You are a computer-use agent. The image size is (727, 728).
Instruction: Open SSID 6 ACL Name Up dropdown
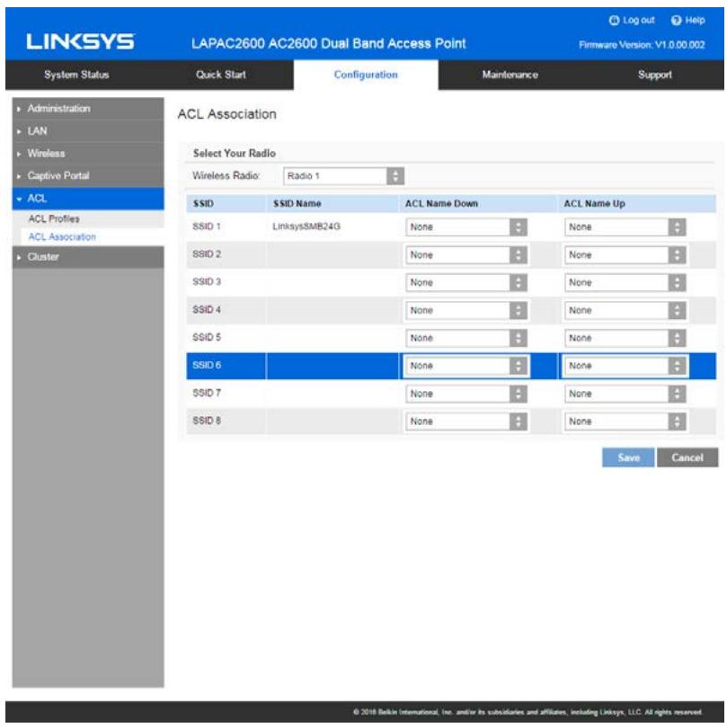coord(625,366)
